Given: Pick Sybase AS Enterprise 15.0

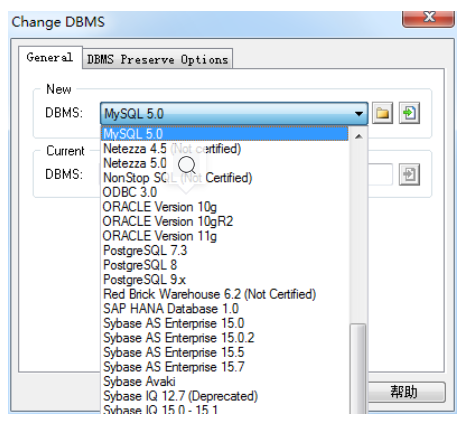Looking at the screenshot, I should coord(224,323).
